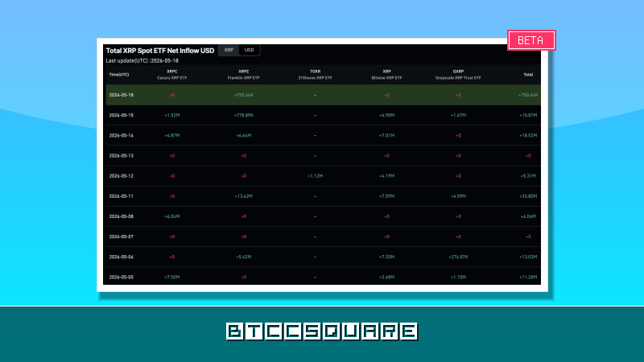Click the XRPZ +0 in 2026-05-05 row
Viewport: 644px width, 362px height.
pyautogui.click(x=244, y=277)
